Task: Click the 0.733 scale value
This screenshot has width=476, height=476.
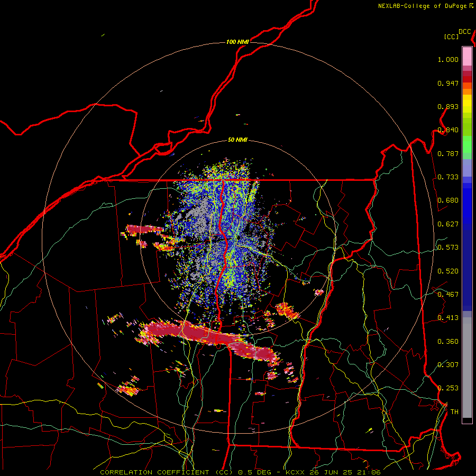Action: pos(448,177)
